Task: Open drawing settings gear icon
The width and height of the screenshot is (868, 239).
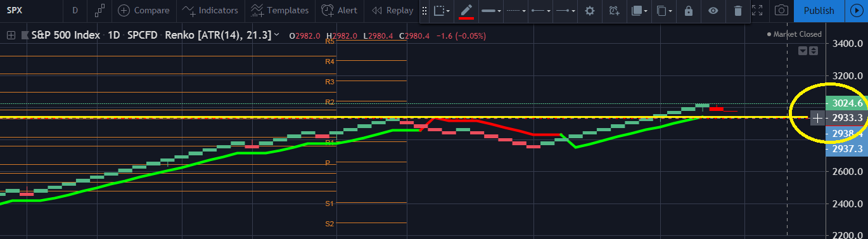Action: pos(590,11)
